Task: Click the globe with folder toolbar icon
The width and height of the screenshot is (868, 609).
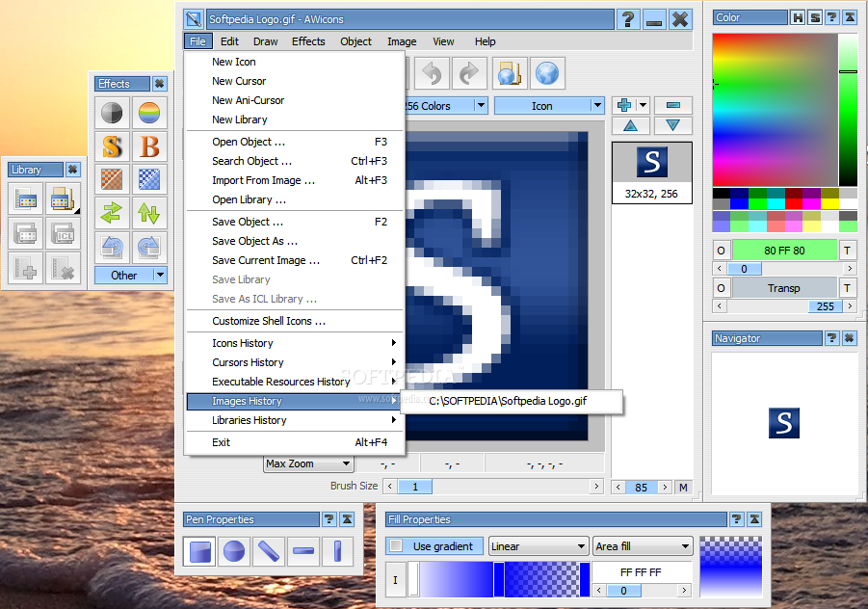Action: click(510, 73)
